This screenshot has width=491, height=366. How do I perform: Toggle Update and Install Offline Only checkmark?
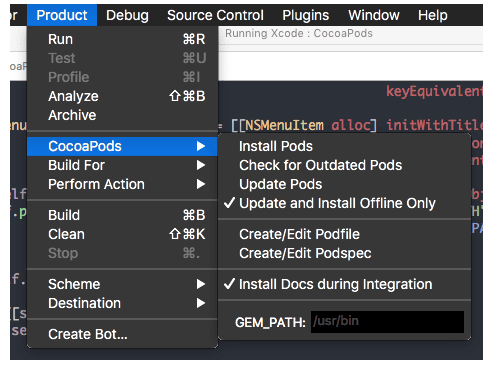pos(344,203)
